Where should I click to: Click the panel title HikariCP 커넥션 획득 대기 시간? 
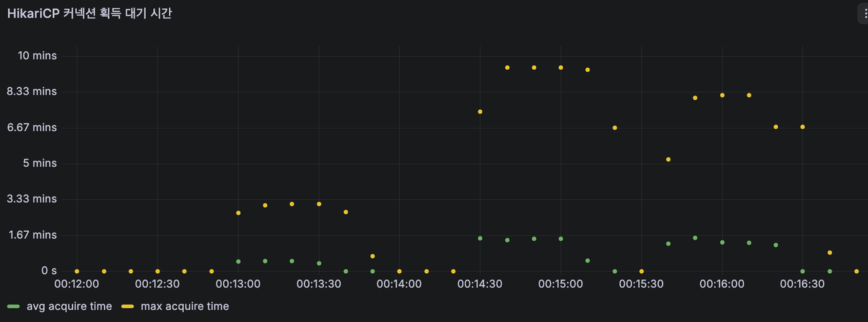click(90, 13)
